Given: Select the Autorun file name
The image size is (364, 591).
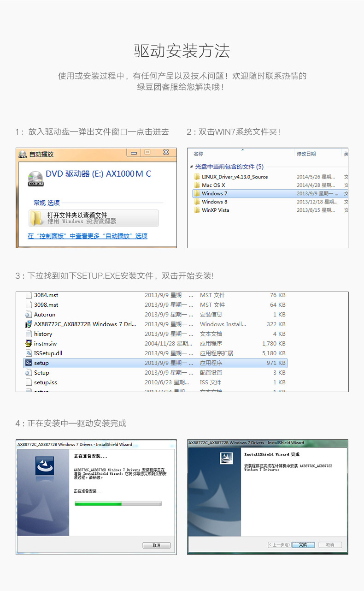Looking at the screenshot, I should coord(45,314).
